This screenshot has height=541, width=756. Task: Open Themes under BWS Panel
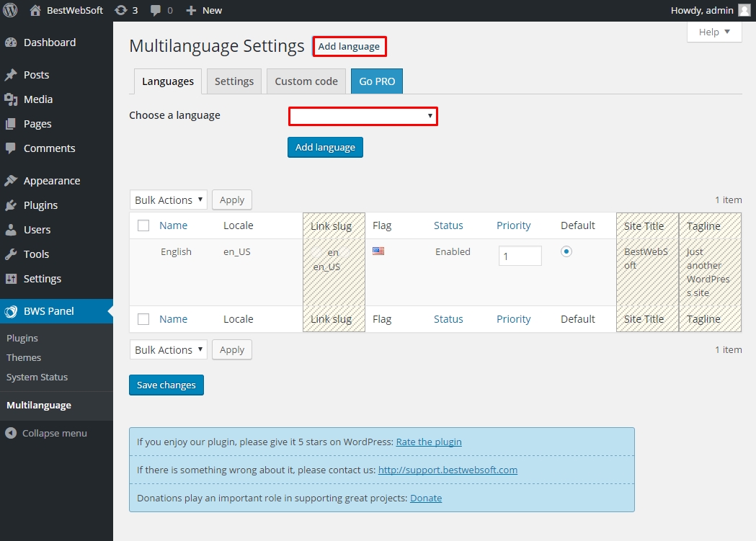pyautogui.click(x=24, y=357)
